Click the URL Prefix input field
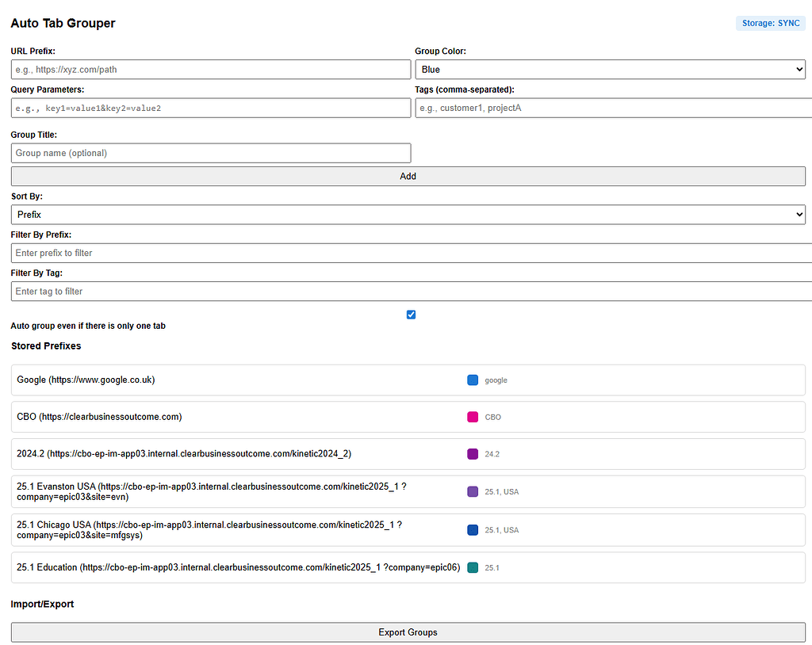Image resolution: width=812 pixels, height=645 pixels. pyautogui.click(x=210, y=69)
